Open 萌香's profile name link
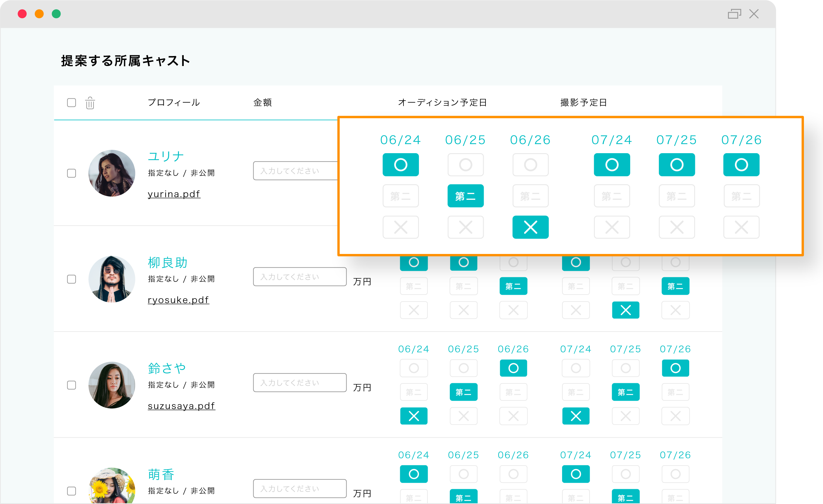The width and height of the screenshot is (823, 504). [x=161, y=474]
